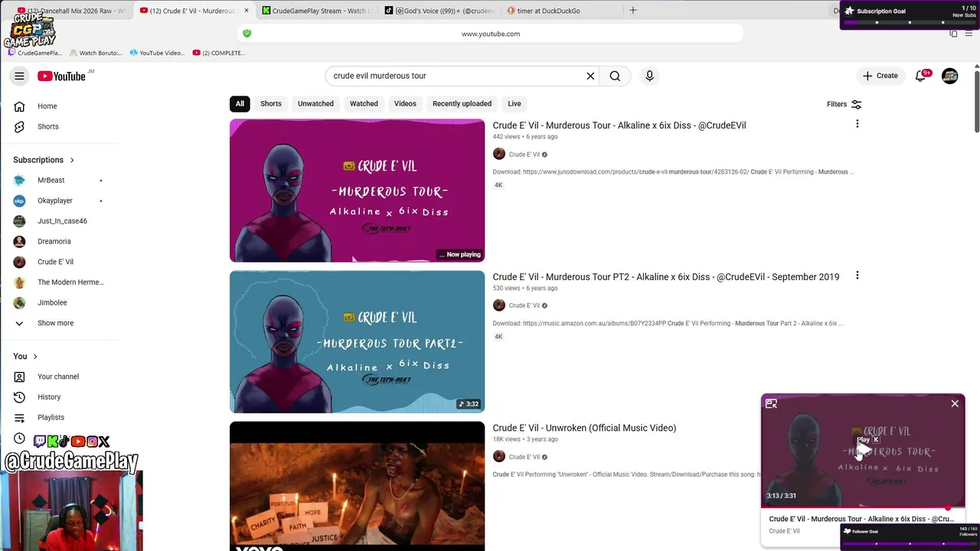Click the green shield site security icon
This screenshot has width=980, height=551.
[247, 34]
